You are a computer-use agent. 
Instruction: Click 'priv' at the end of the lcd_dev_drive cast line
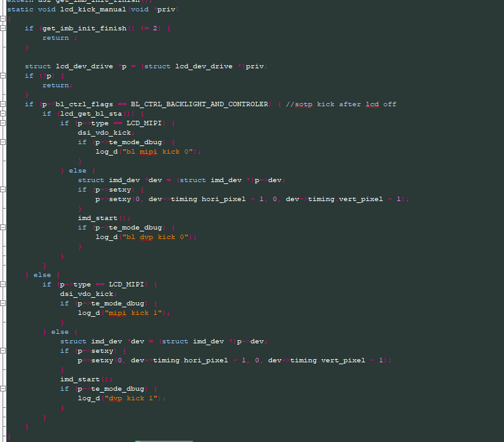tap(255, 66)
